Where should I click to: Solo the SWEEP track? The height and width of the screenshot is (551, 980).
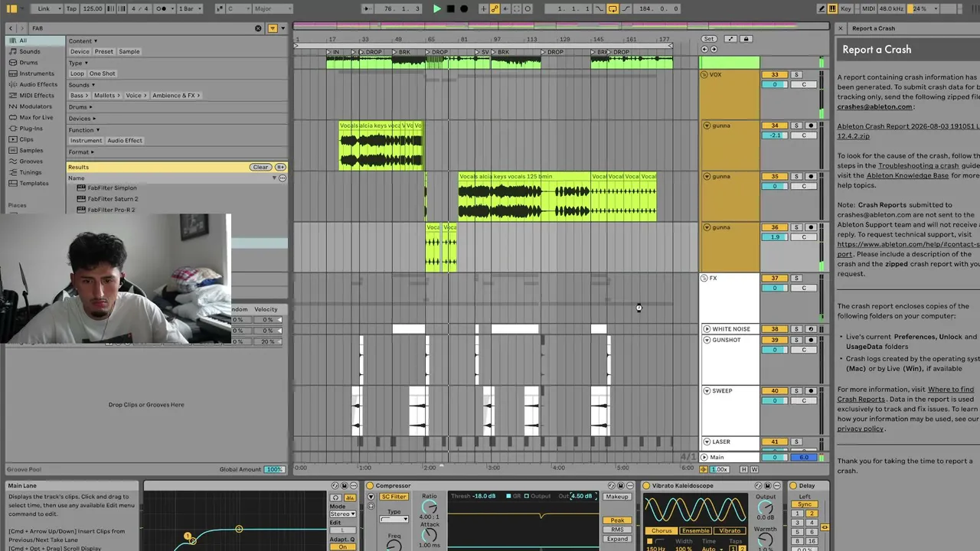(796, 390)
